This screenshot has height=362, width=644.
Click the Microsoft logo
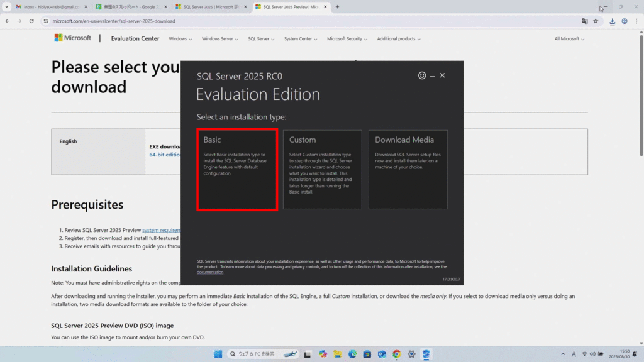[x=73, y=38]
